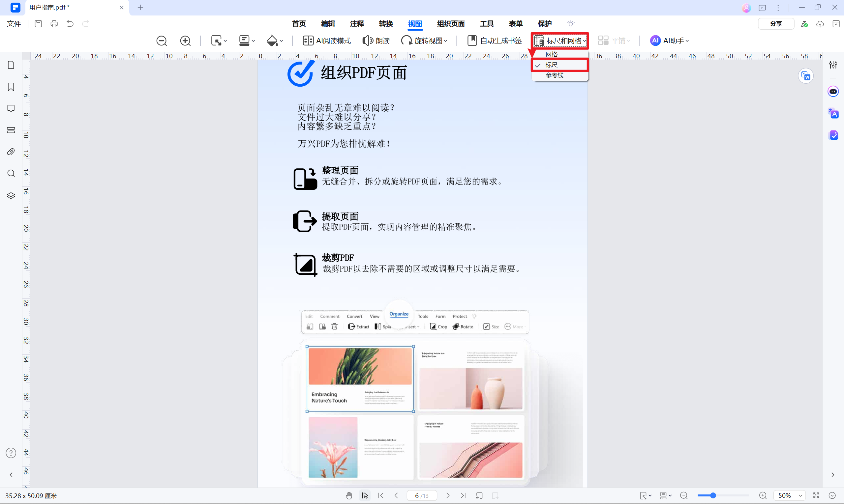The width and height of the screenshot is (844, 504).
Task: Open the comments panel
Action: [11, 108]
